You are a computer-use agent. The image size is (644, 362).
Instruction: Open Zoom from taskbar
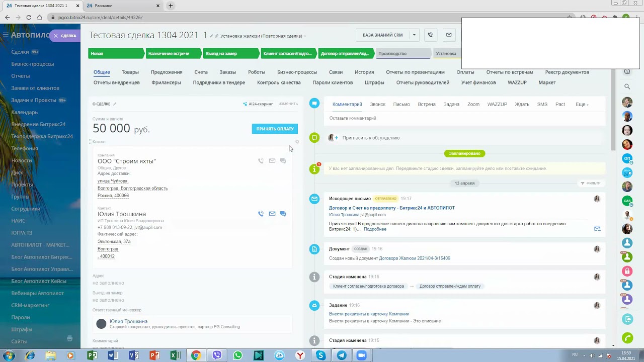[361, 355]
